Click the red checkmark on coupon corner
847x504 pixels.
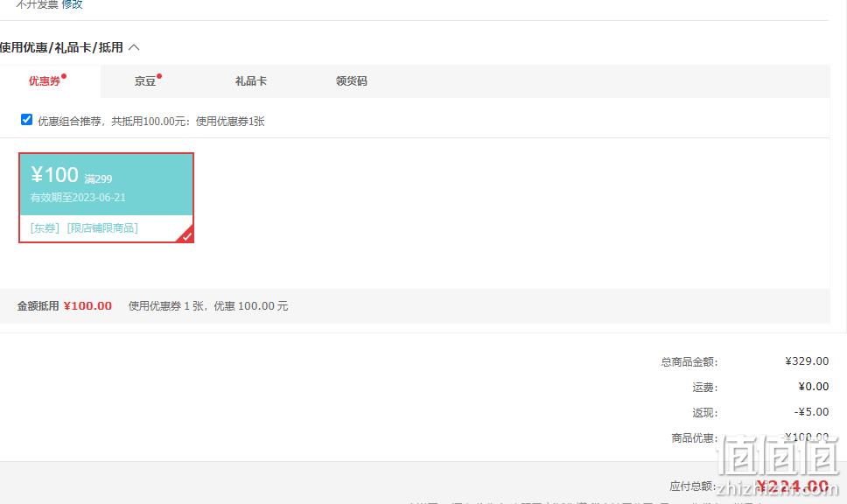pyautogui.click(x=186, y=235)
